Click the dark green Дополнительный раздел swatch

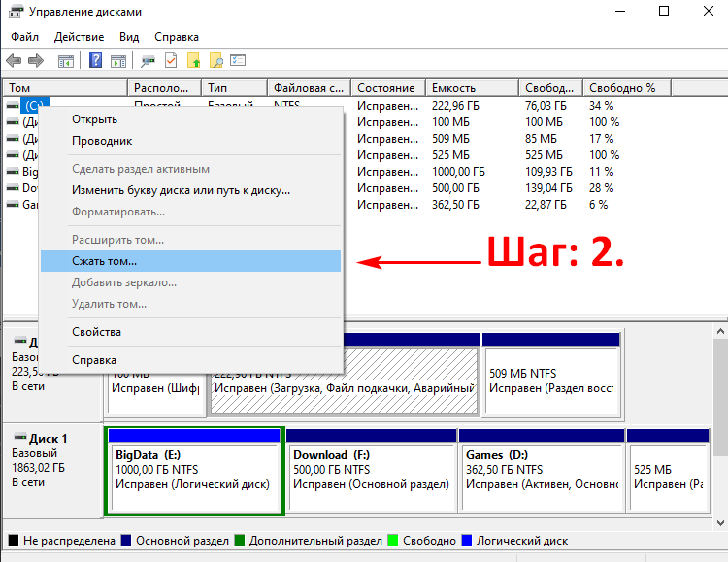pos(239,541)
